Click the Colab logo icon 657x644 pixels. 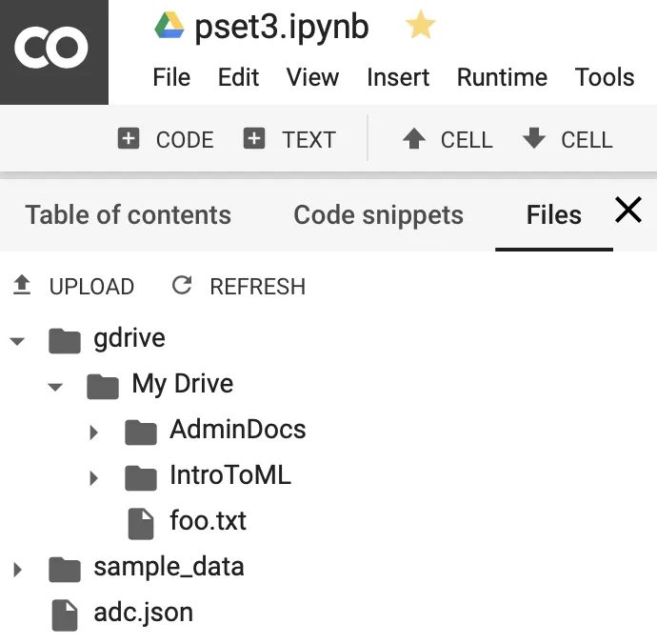[x=53, y=50]
